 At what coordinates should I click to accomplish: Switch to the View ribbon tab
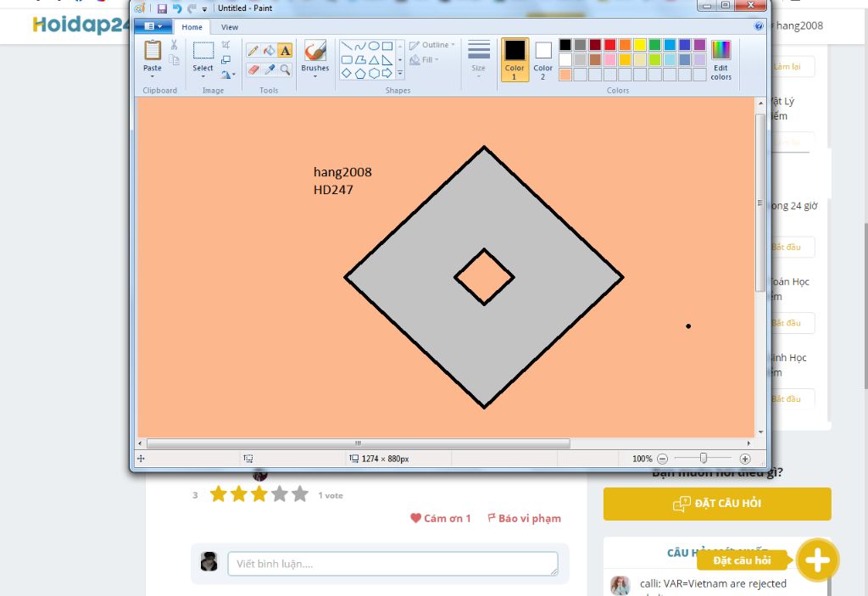pyautogui.click(x=229, y=27)
